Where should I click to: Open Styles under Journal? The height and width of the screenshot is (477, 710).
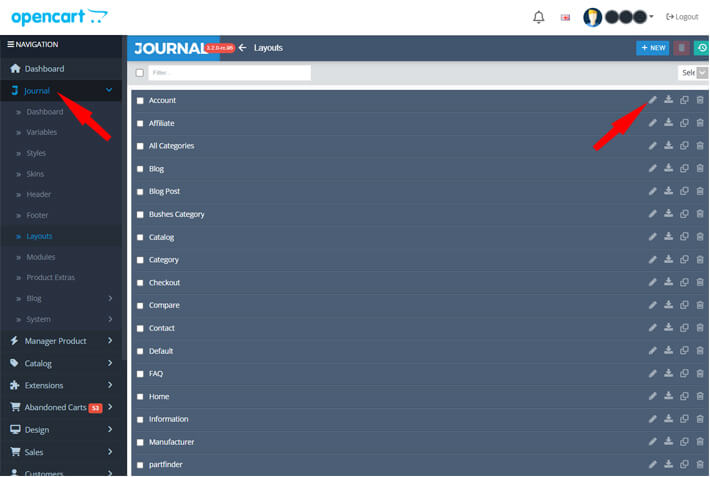pos(36,153)
